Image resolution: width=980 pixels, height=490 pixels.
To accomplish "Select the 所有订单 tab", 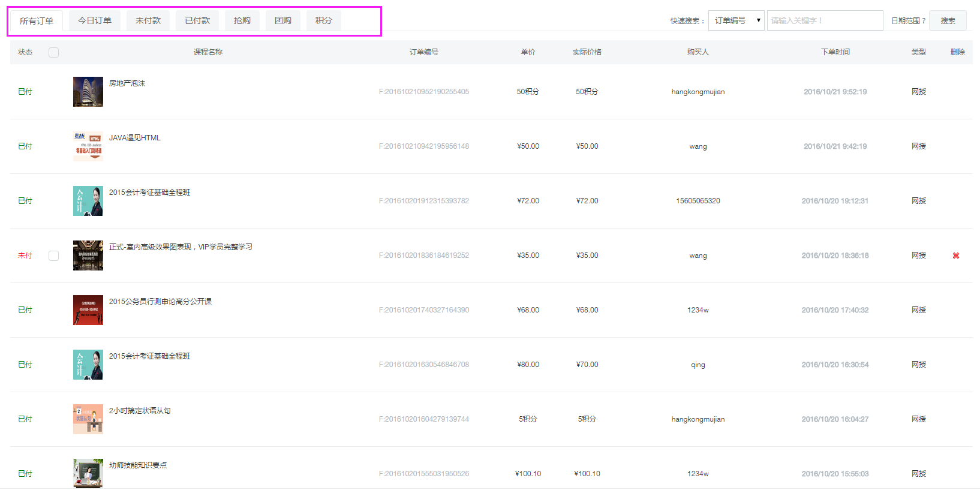I will pos(37,21).
